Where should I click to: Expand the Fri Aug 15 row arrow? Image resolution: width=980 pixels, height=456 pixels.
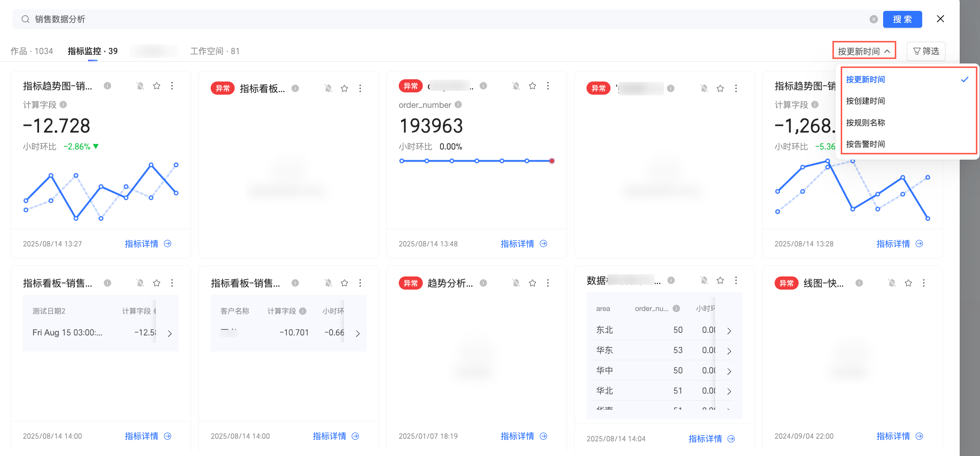click(170, 334)
